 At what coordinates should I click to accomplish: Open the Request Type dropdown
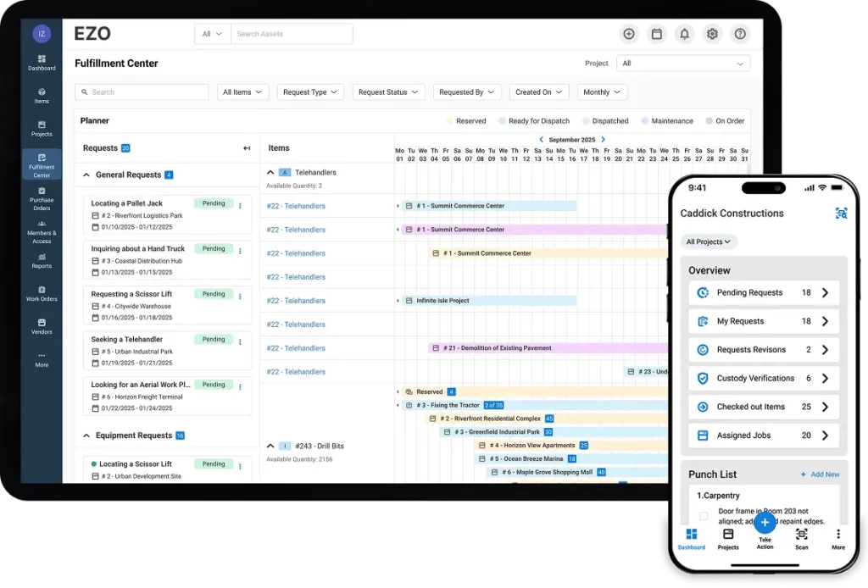click(x=310, y=92)
